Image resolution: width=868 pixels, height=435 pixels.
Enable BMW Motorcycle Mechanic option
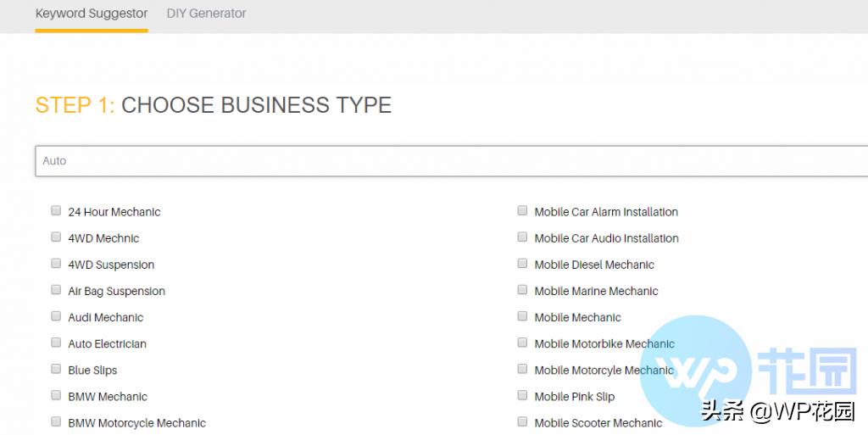click(56, 421)
